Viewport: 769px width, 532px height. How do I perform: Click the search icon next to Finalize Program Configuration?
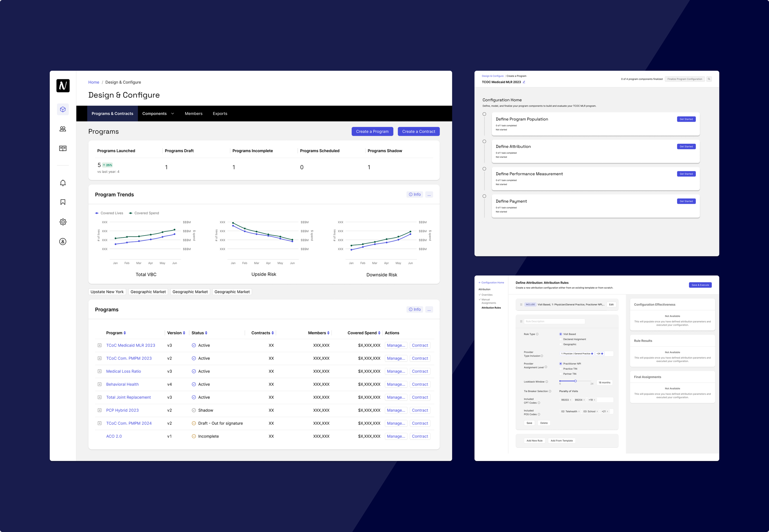coord(709,79)
